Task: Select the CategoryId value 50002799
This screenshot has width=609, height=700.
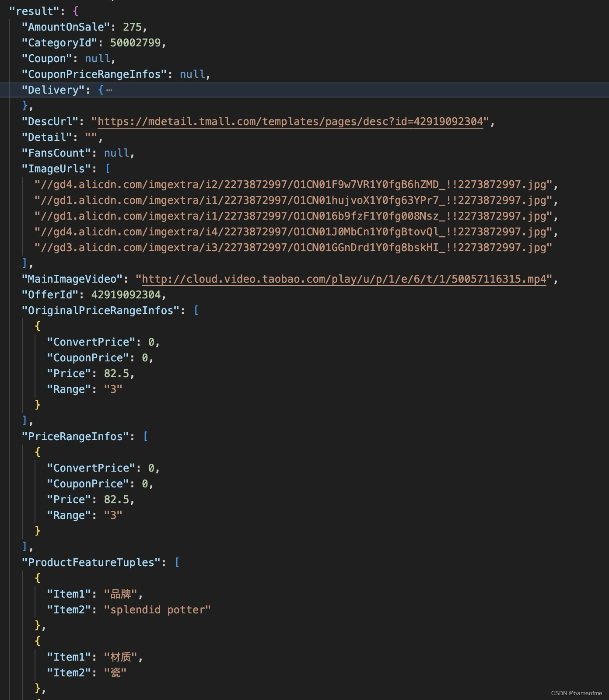Action: 135,43
